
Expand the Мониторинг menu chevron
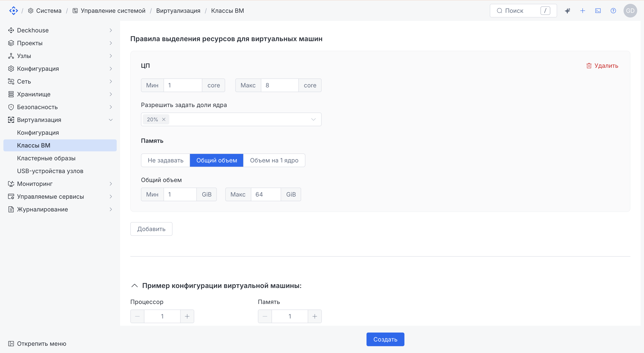[111, 184]
